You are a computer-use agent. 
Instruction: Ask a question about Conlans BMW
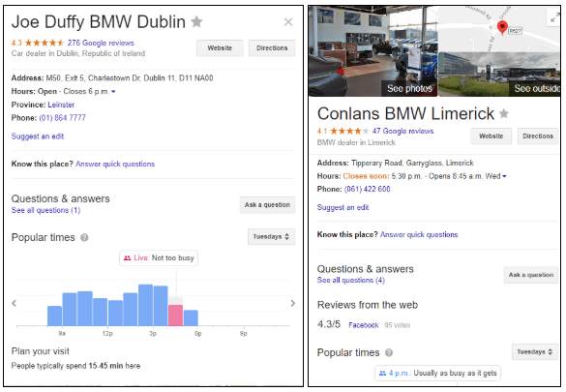(x=531, y=275)
